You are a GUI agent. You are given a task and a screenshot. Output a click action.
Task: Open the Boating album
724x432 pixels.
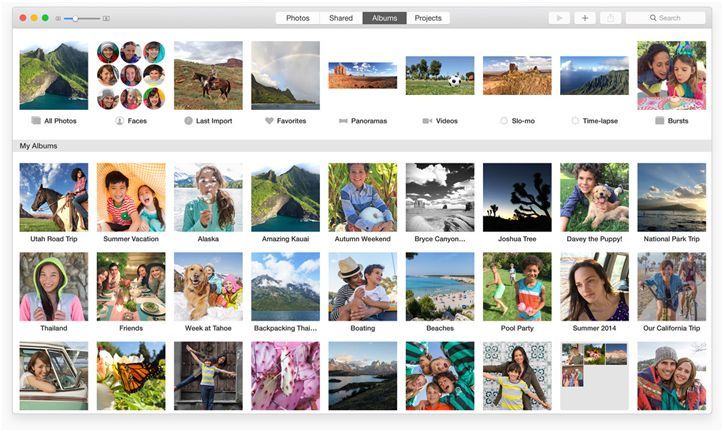click(362, 287)
